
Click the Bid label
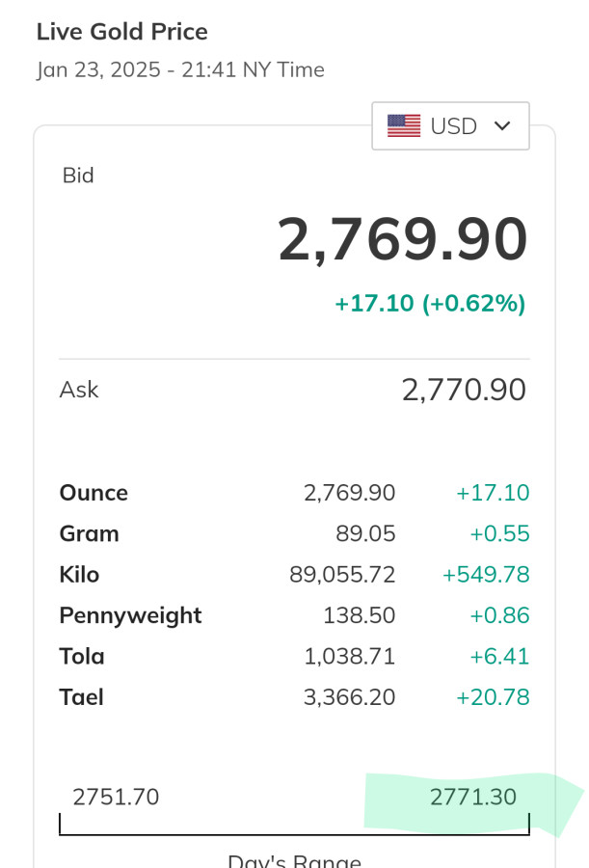[78, 176]
